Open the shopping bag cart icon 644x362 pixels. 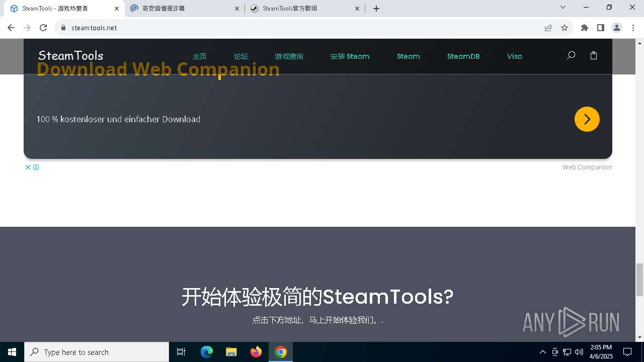click(x=594, y=56)
